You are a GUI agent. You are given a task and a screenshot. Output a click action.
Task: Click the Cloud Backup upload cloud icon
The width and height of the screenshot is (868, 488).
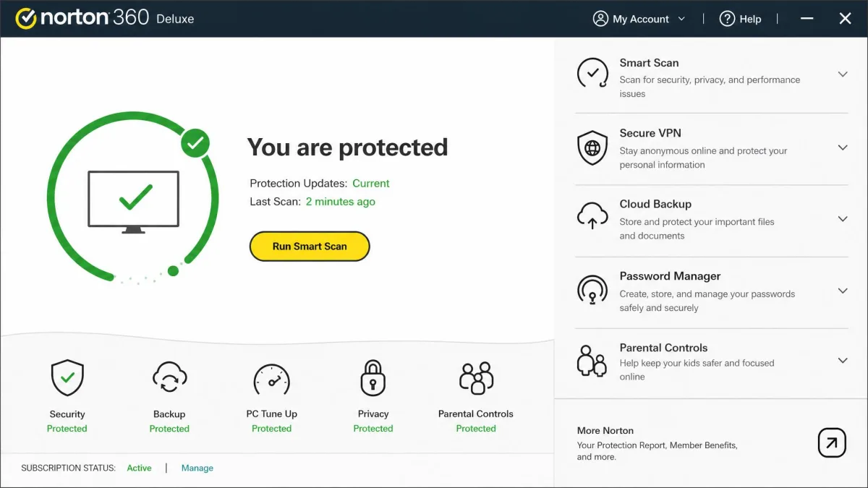coord(592,215)
